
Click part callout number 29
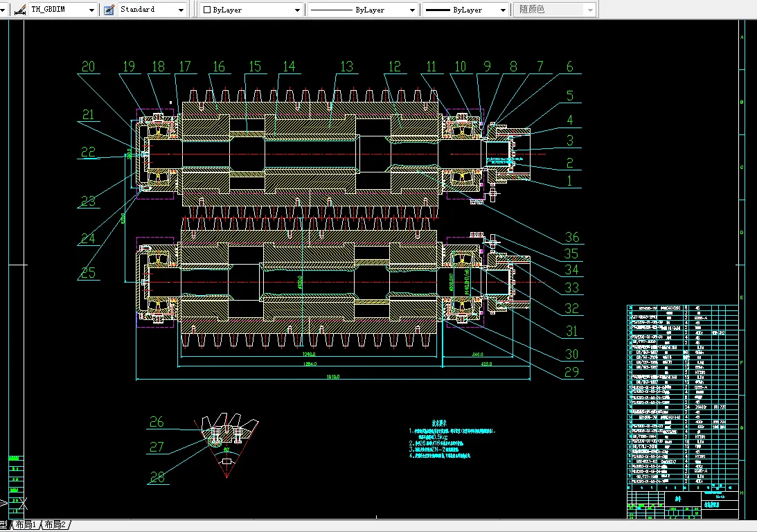[x=572, y=373]
